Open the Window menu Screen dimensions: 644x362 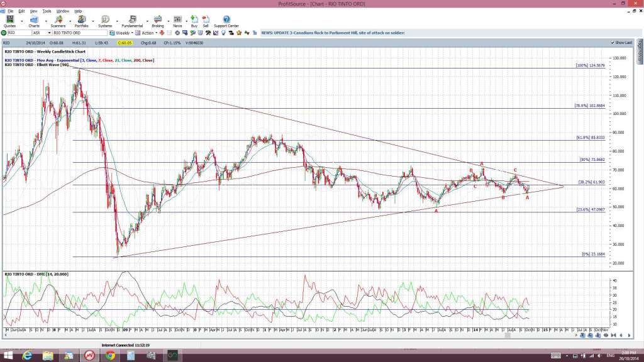pyautogui.click(x=62, y=11)
